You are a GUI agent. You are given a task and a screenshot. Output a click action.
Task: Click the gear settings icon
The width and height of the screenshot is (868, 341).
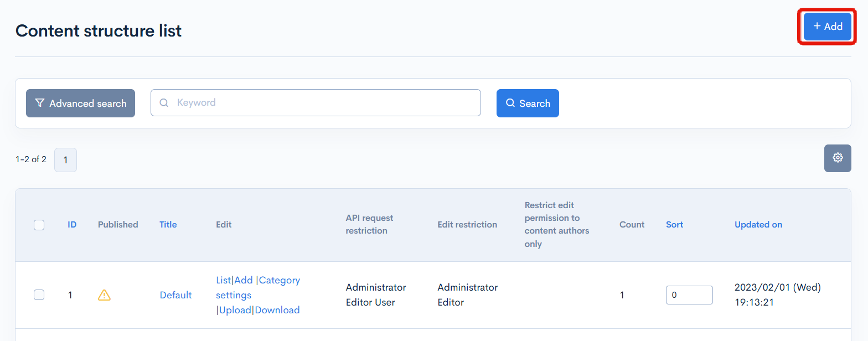pyautogui.click(x=838, y=158)
